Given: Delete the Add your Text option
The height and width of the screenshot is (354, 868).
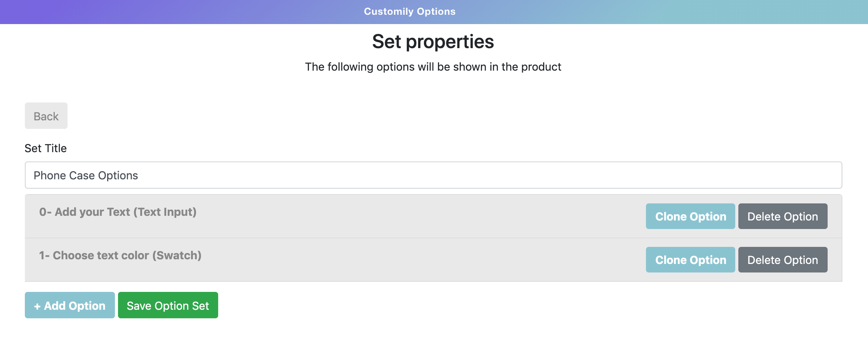Looking at the screenshot, I should click(x=783, y=216).
